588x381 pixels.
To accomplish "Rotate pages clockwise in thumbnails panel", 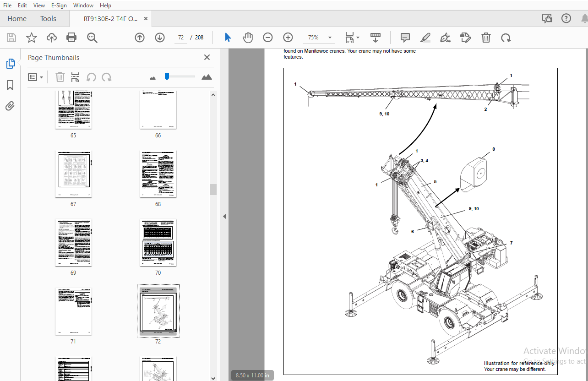I will 107,77.
